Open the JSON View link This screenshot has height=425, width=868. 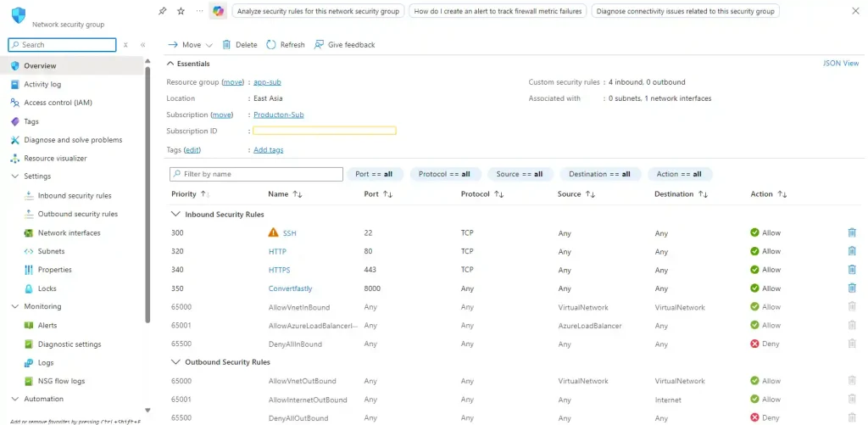840,64
